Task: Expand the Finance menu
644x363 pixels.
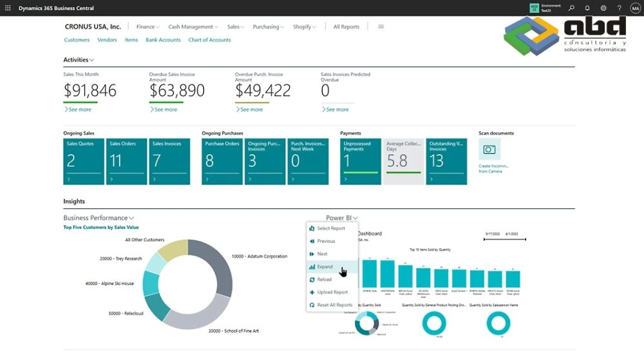Action: 148,26
